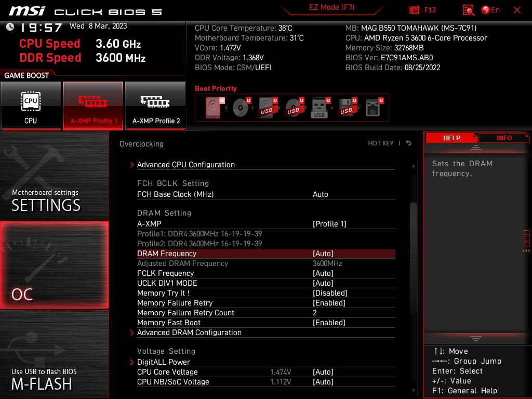Viewport: 532px width, 399px height.
Task: Take a screenshot with the F12 camera icon
Action: tap(414, 10)
